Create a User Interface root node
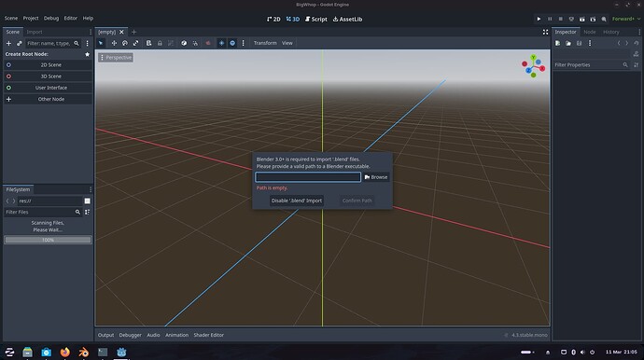 (48, 88)
